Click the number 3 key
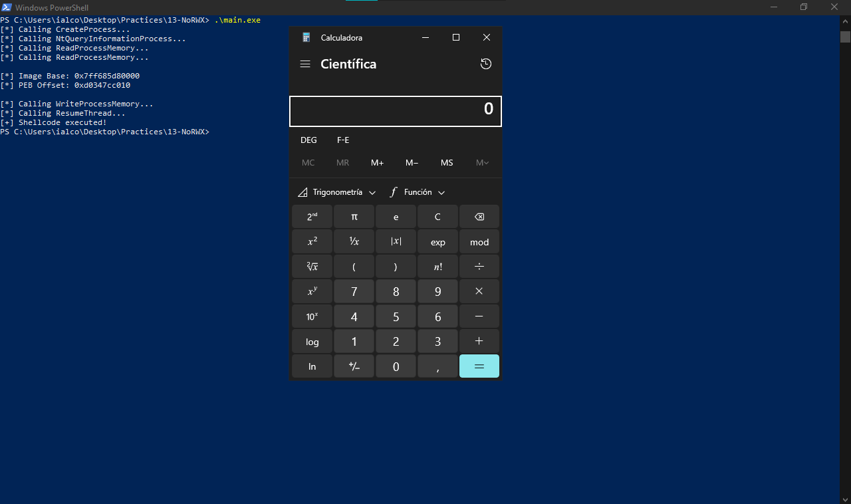851x504 pixels. click(437, 341)
